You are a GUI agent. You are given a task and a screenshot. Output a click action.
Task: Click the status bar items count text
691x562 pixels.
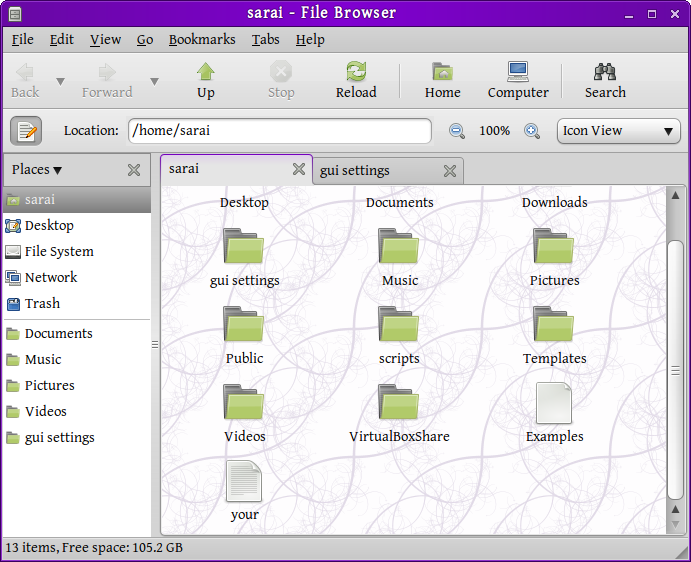(94, 547)
